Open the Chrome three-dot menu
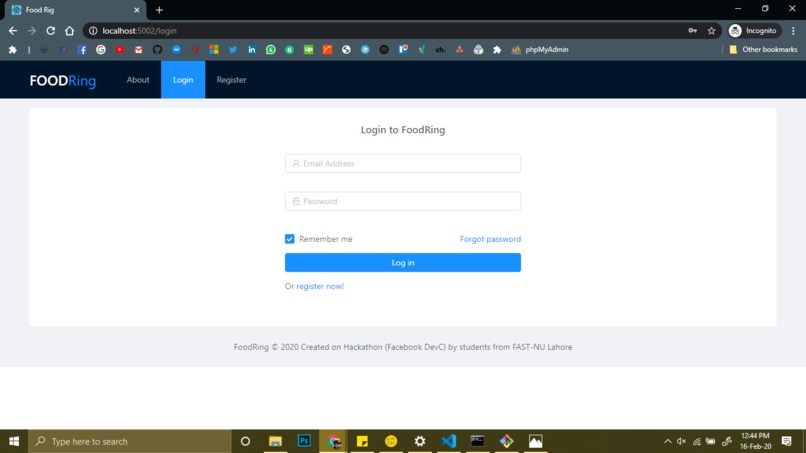806x453 pixels. click(793, 31)
